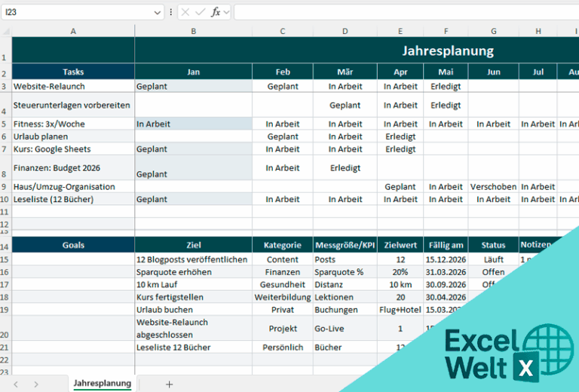Select Steuerunterlagen vorbereiten cell

(x=73, y=105)
